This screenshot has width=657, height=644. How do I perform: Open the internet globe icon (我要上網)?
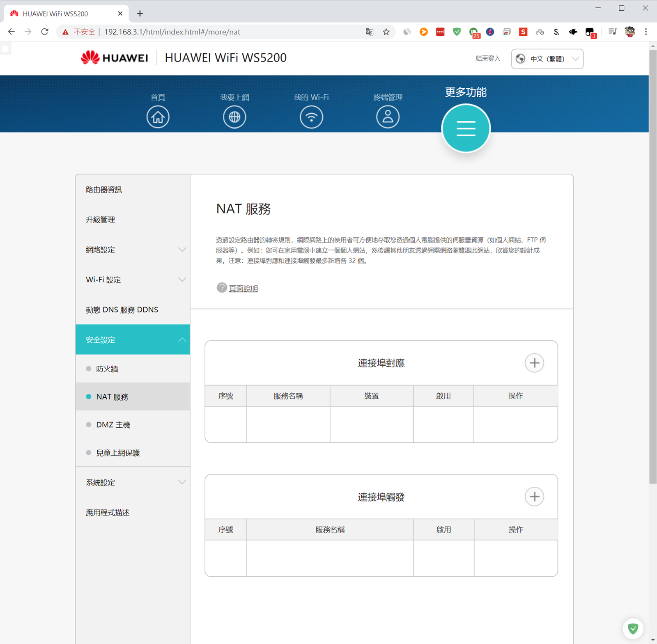click(234, 117)
